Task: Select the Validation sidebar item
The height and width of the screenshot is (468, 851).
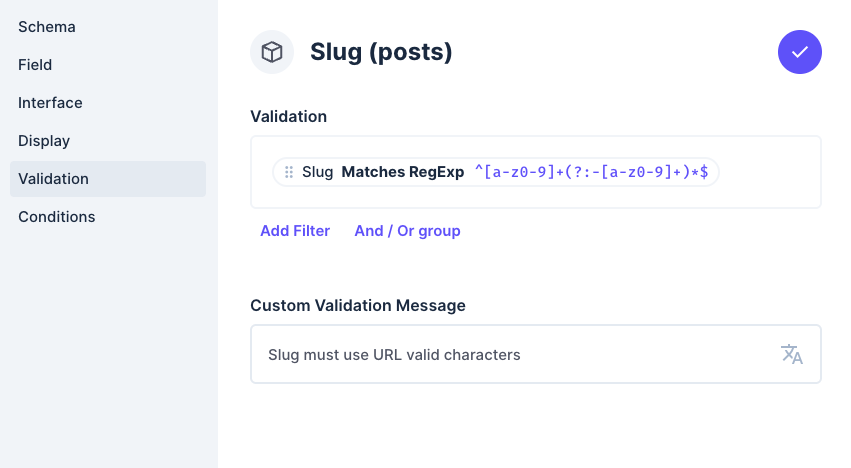Action: [54, 179]
